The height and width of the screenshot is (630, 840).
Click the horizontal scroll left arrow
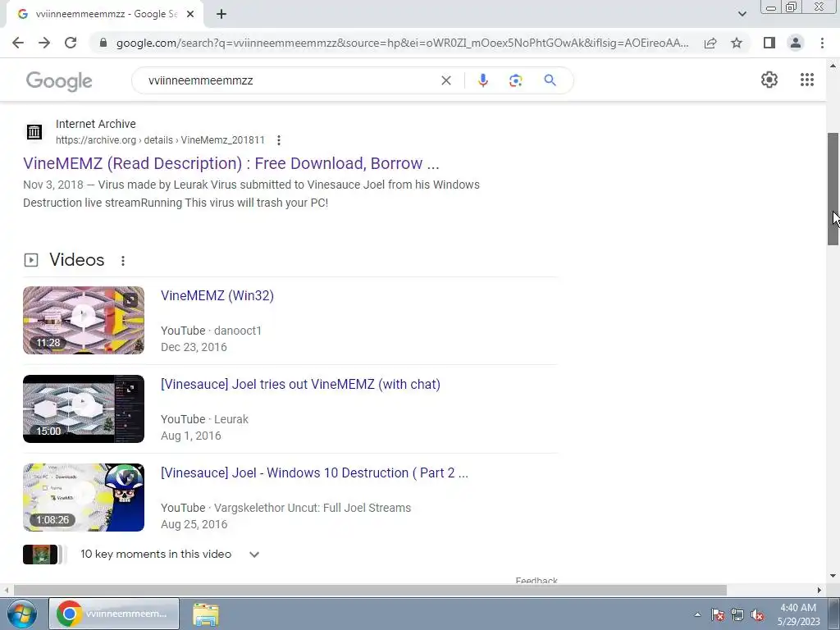(6, 590)
